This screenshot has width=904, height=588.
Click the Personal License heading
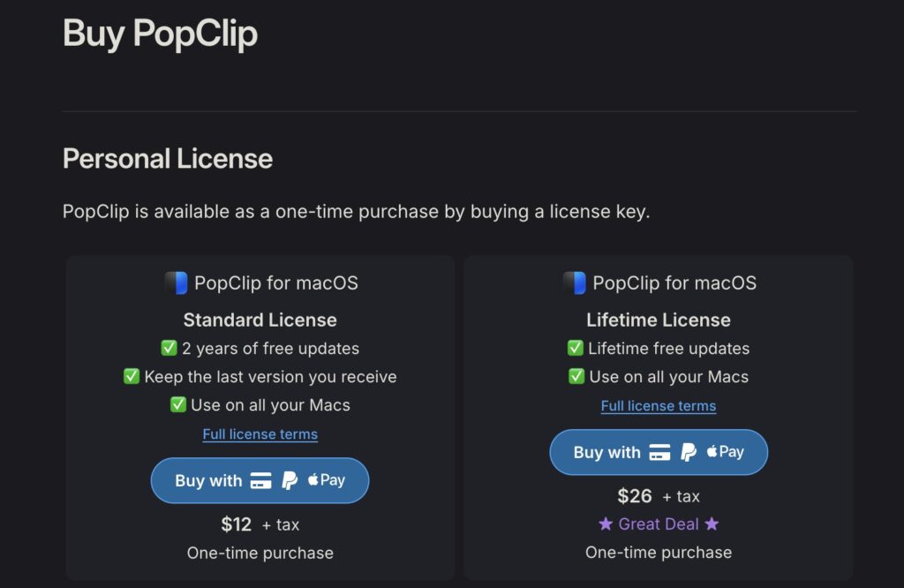pos(168,159)
